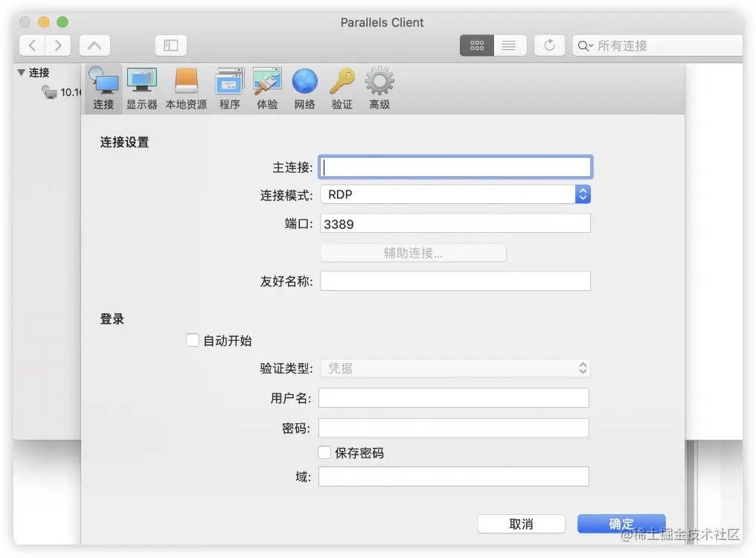
Task: Open the 网络 (Network) globe tab
Action: click(x=305, y=89)
